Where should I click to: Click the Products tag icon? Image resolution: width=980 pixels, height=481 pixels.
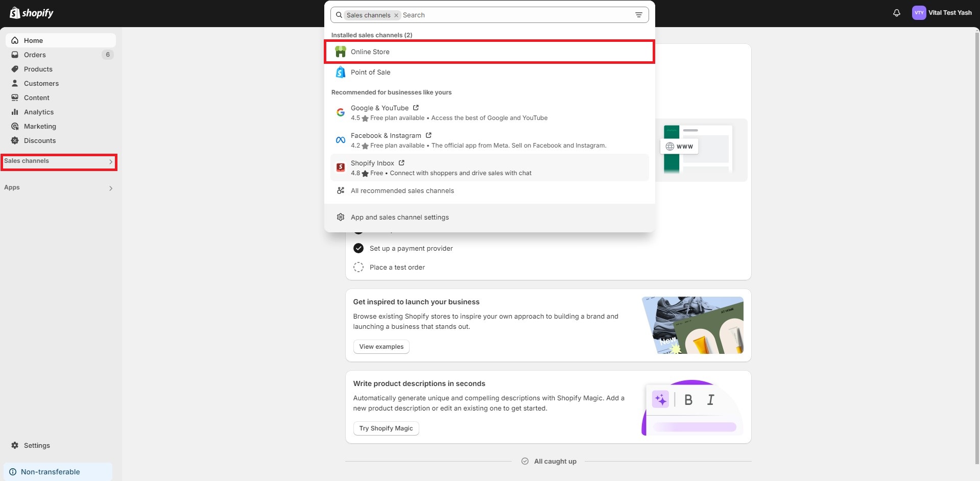tap(15, 69)
